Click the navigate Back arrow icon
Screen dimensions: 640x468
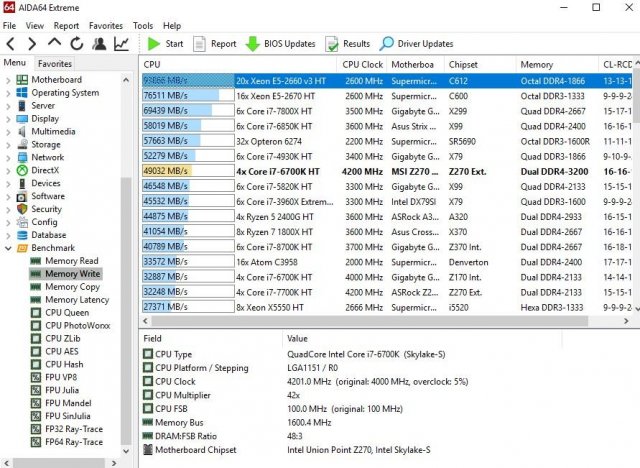pyautogui.click(x=10, y=44)
